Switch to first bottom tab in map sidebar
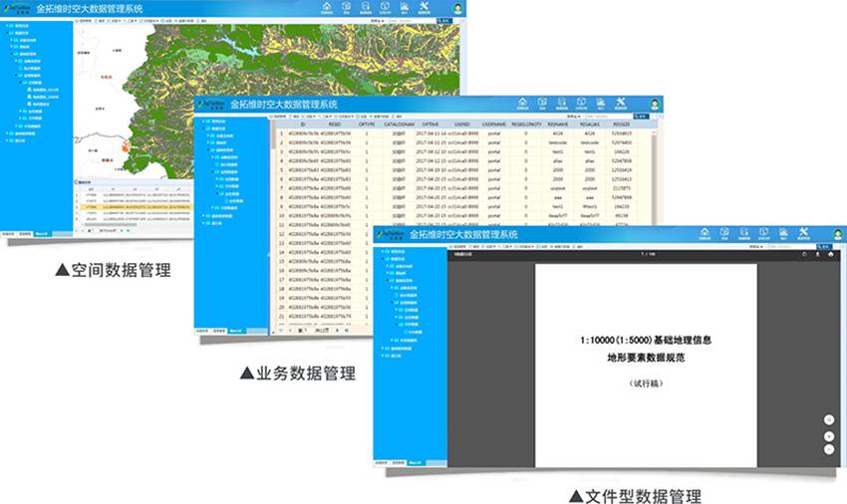 coord(8,233)
